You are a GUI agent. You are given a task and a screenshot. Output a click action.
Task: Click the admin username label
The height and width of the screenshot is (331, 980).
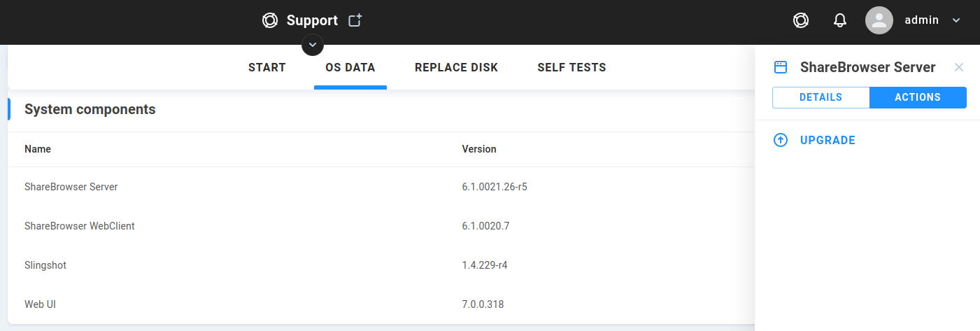pos(922,20)
